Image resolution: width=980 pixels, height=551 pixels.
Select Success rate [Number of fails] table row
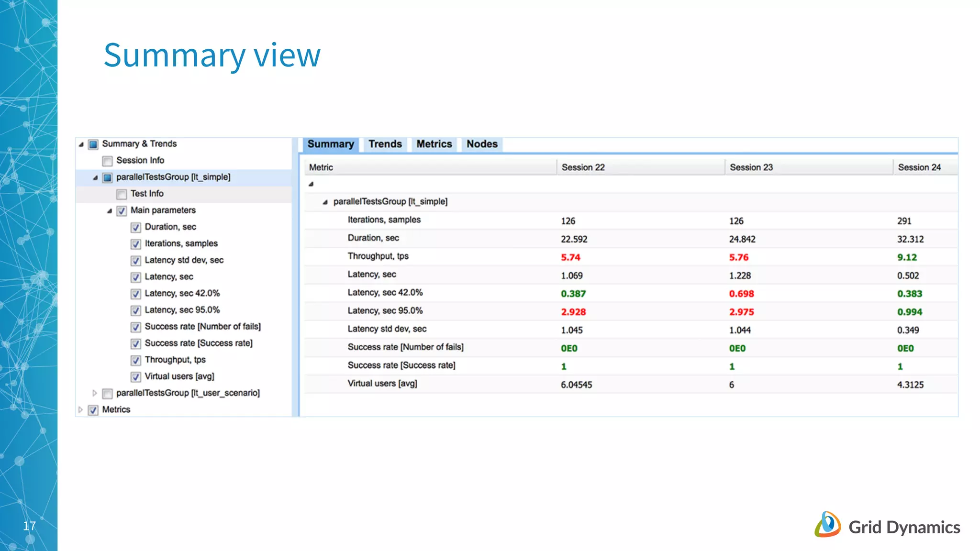[631, 348]
